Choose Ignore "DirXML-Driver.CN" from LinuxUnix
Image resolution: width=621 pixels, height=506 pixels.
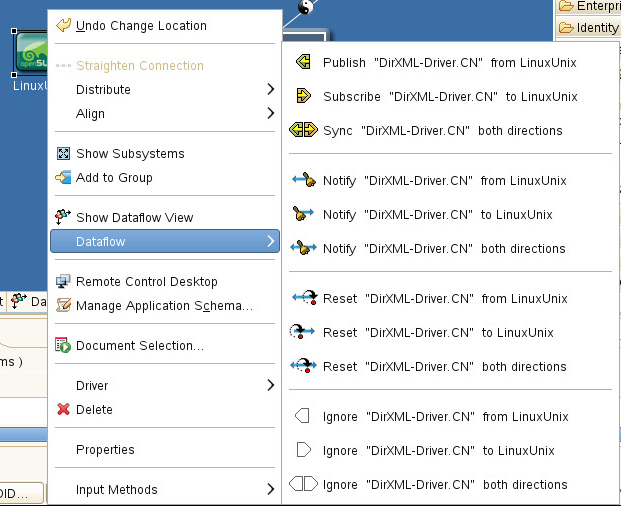[x=450, y=417]
